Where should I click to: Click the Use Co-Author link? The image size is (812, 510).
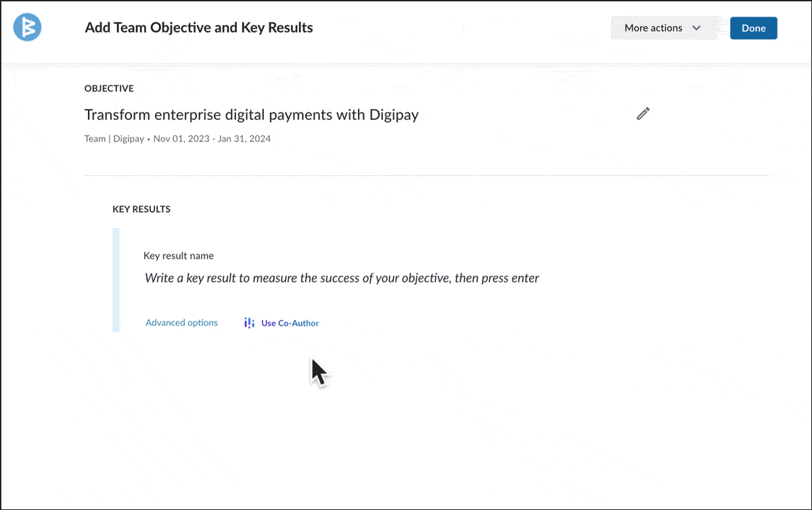[290, 323]
